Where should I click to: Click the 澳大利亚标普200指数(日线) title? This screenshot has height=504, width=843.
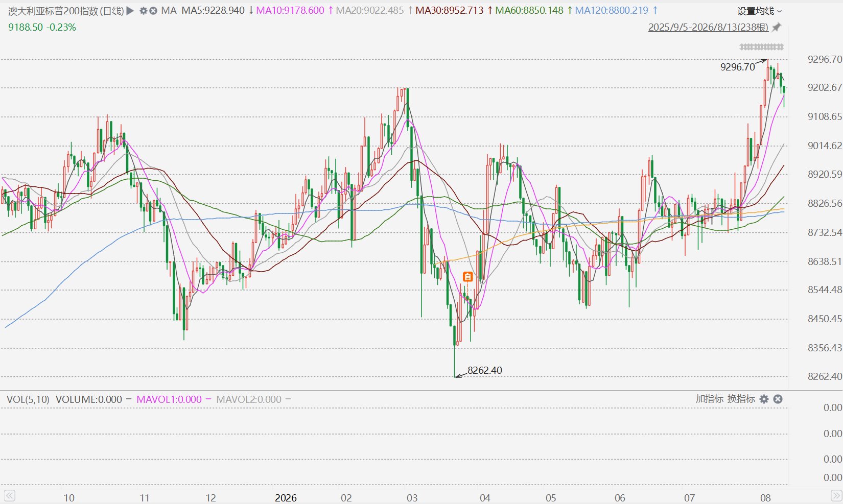coord(66,11)
